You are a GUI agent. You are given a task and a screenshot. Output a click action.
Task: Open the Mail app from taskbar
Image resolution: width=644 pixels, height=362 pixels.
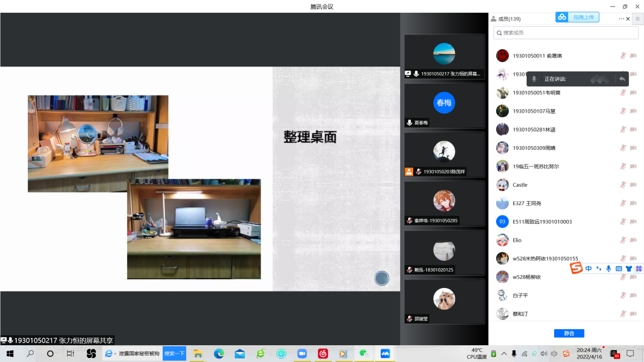[239, 353]
